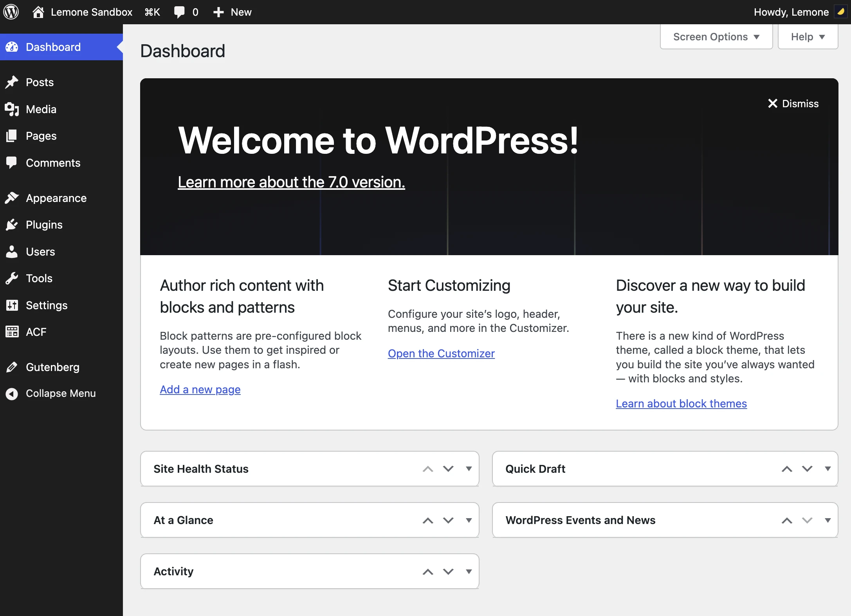Click Learn more about the 7.0 version
This screenshot has width=851, height=616.
291,182
